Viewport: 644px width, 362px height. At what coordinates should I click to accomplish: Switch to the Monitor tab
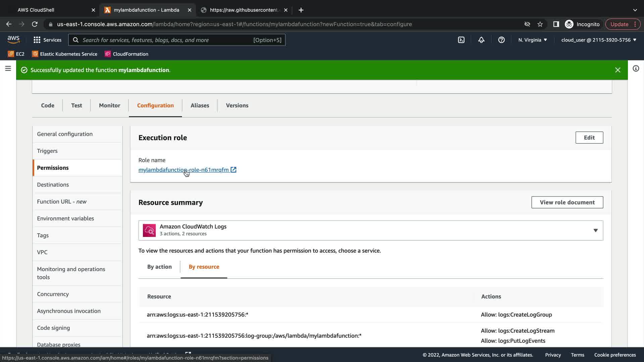tap(109, 105)
